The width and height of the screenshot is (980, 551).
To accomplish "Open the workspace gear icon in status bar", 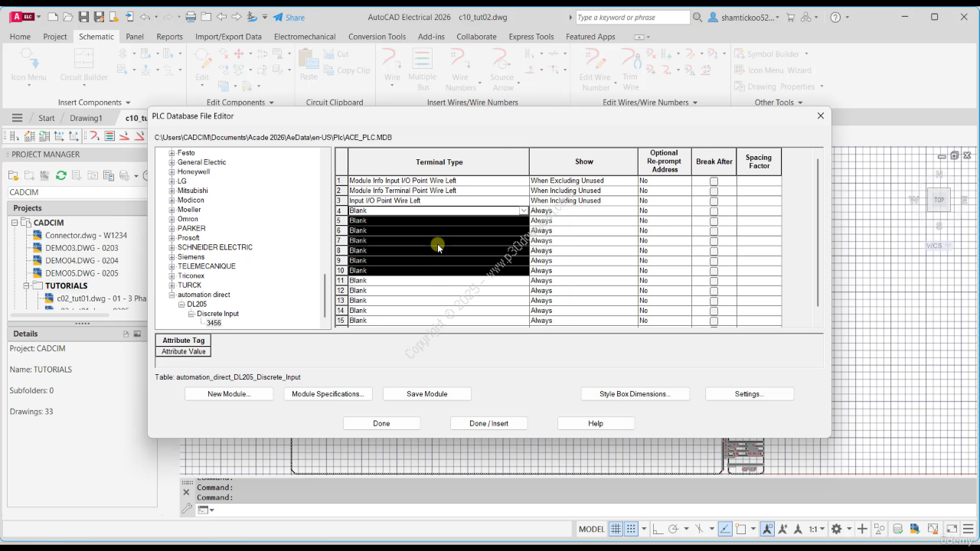I will click(x=837, y=529).
